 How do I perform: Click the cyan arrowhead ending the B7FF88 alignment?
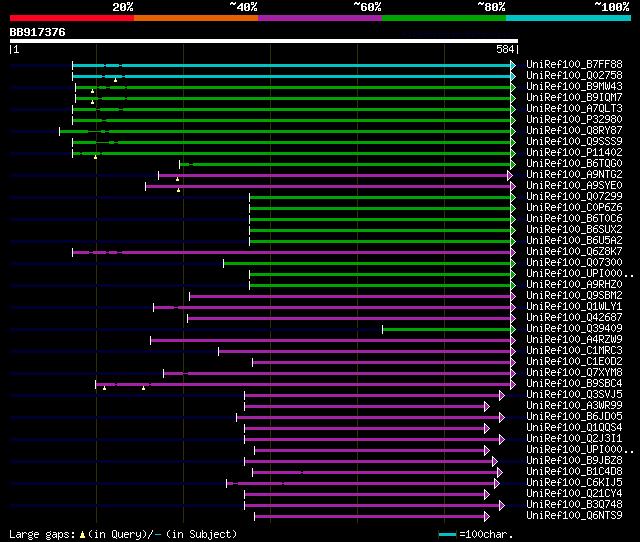coord(513,65)
